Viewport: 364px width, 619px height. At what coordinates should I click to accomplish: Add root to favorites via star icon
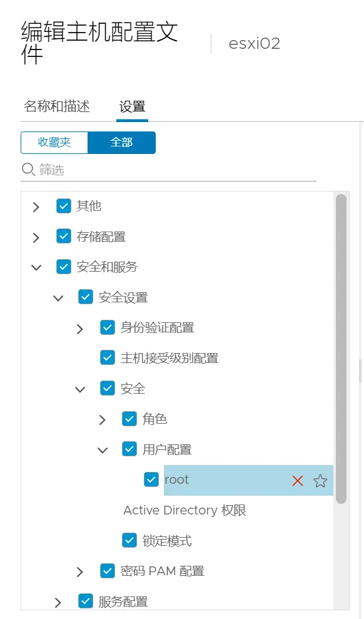pyautogui.click(x=320, y=481)
